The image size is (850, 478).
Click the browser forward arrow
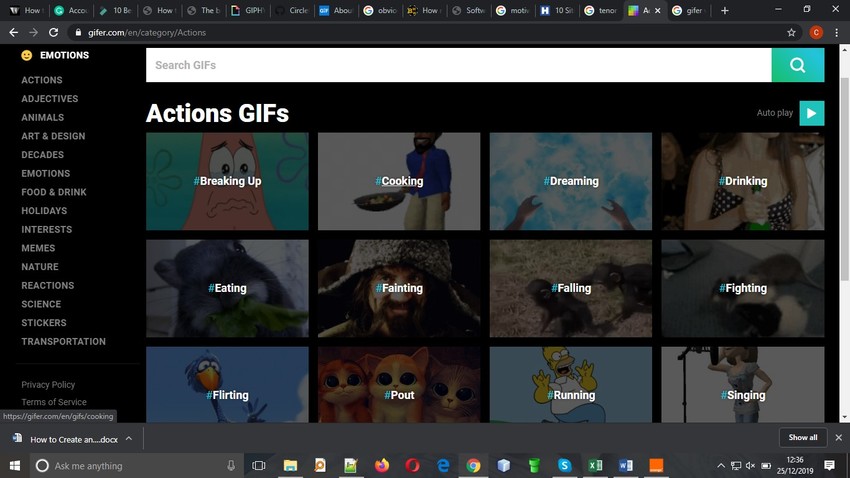[x=34, y=33]
